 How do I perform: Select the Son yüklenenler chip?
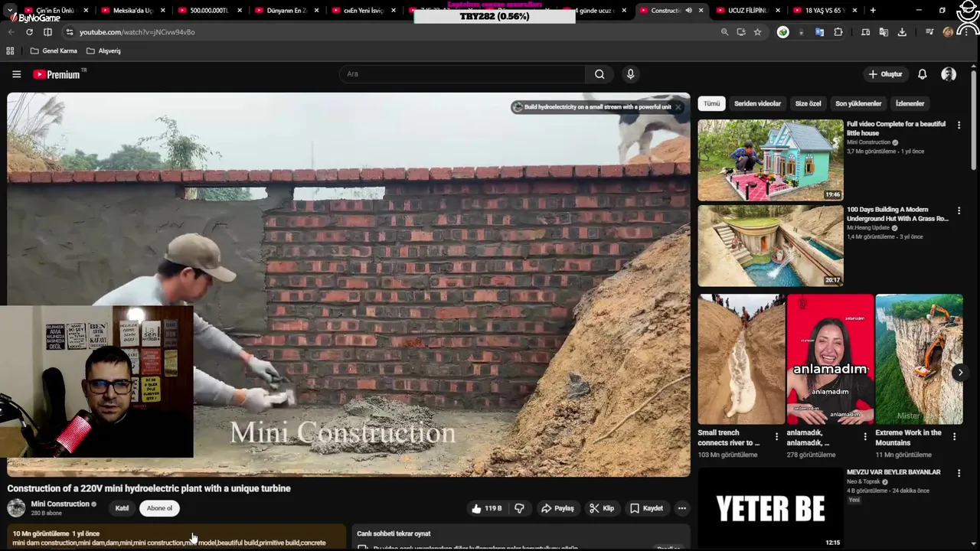pyautogui.click(x=858, y=103)
